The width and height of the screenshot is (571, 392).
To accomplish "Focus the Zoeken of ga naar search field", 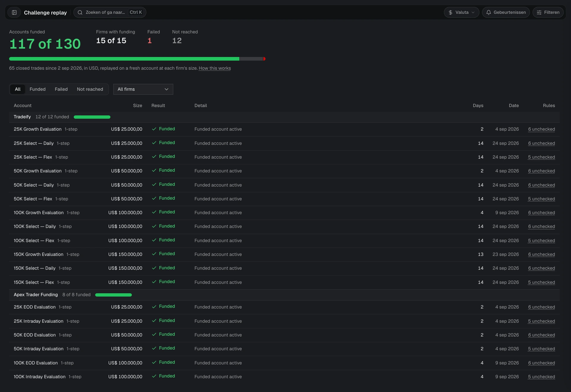I will pyautogui.click(x=110, y=12).
